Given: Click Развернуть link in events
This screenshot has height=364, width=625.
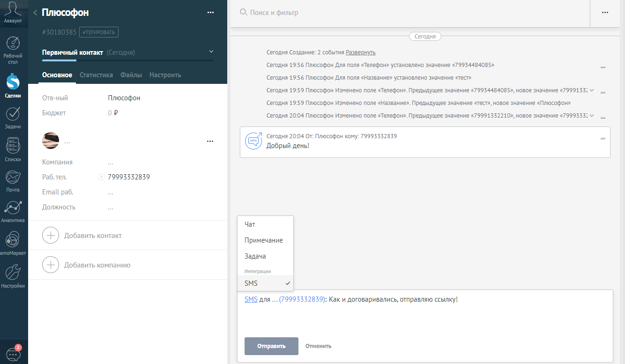Looking at the screenshot, I should (x=360, y=52).
